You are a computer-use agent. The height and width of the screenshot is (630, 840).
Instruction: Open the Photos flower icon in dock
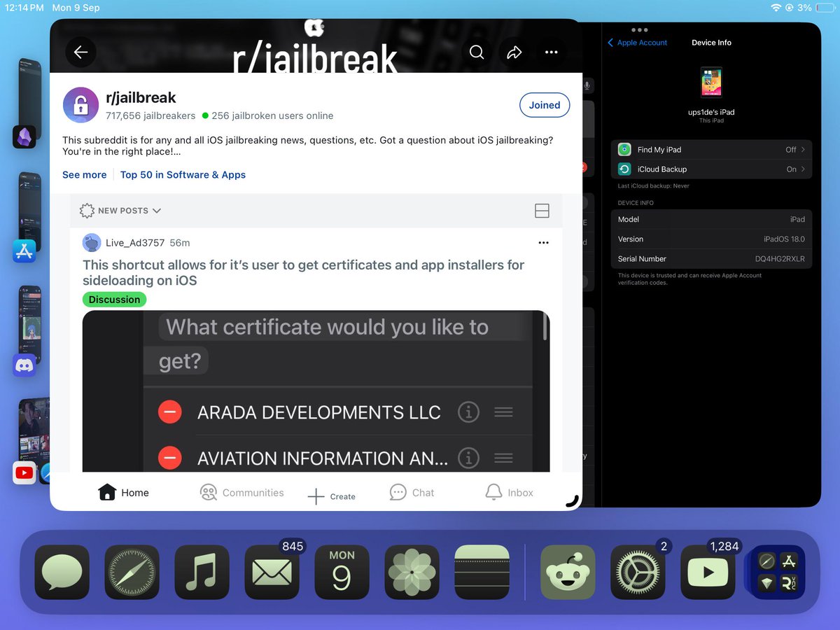pyautogui.click(x=412, y=572)
